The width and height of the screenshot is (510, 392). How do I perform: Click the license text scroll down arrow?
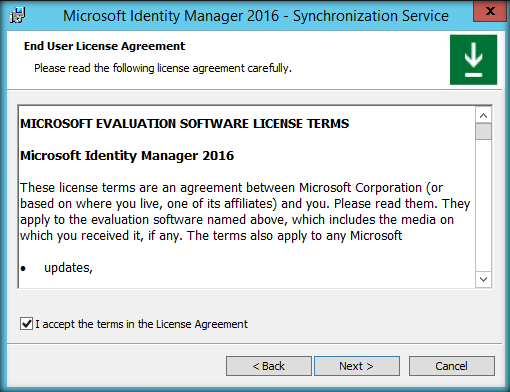483,279
